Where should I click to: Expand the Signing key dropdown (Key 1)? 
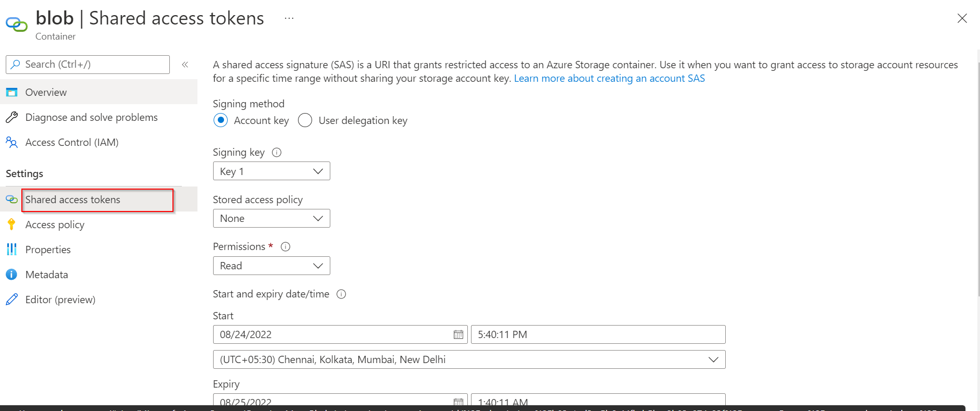coord(271,171)
